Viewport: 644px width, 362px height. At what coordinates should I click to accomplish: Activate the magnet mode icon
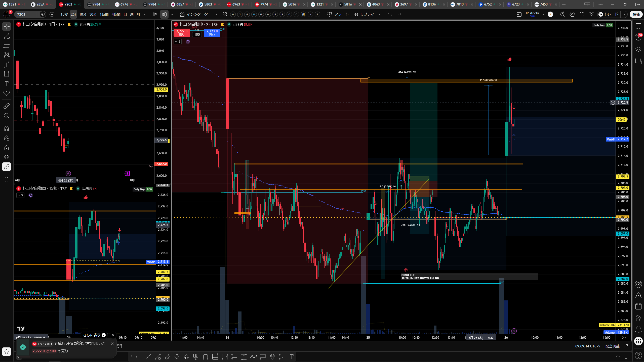click(x=7, y=128)
